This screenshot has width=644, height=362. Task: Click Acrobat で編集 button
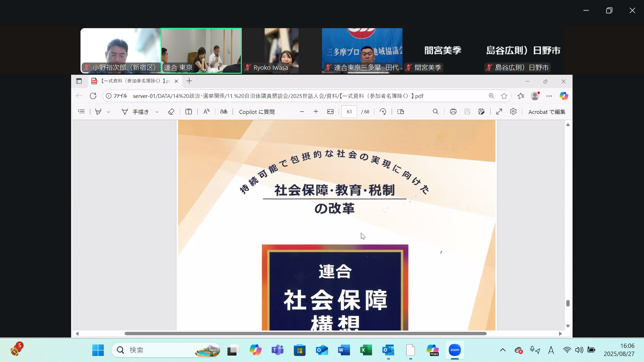(547, 112)
